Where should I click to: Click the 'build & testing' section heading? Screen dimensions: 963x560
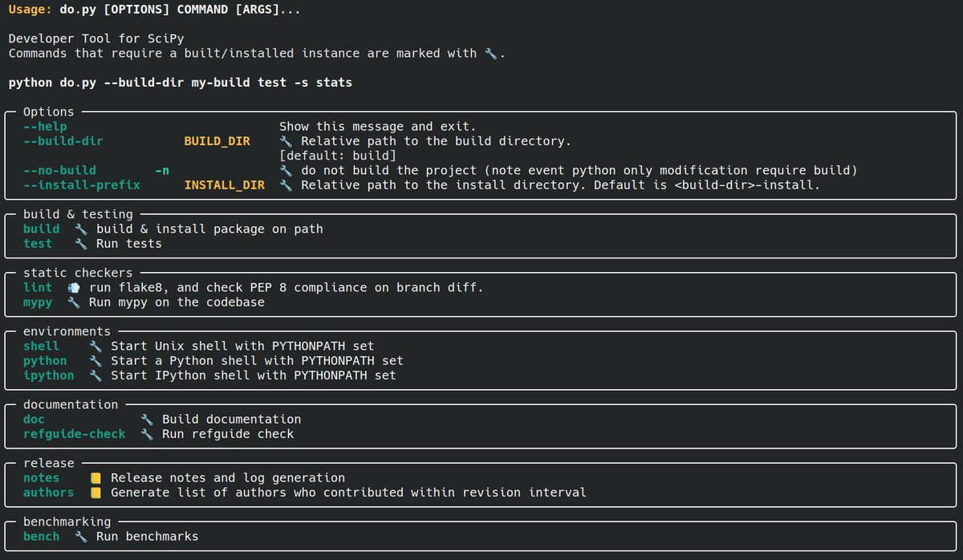coord(78,214)
